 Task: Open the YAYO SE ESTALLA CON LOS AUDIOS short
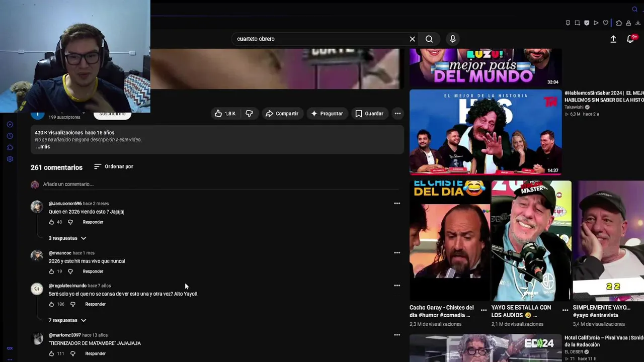(x=531, y=241)
